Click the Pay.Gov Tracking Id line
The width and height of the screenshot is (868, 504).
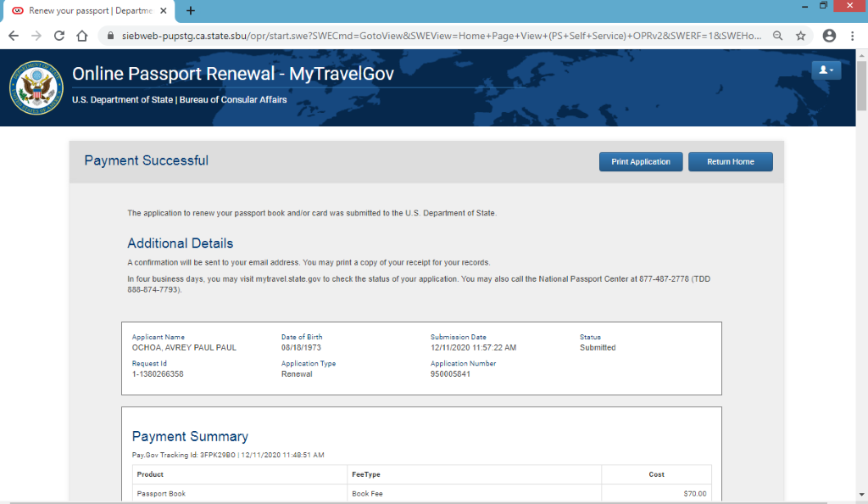pyautogui.click(x=228, y=456)
